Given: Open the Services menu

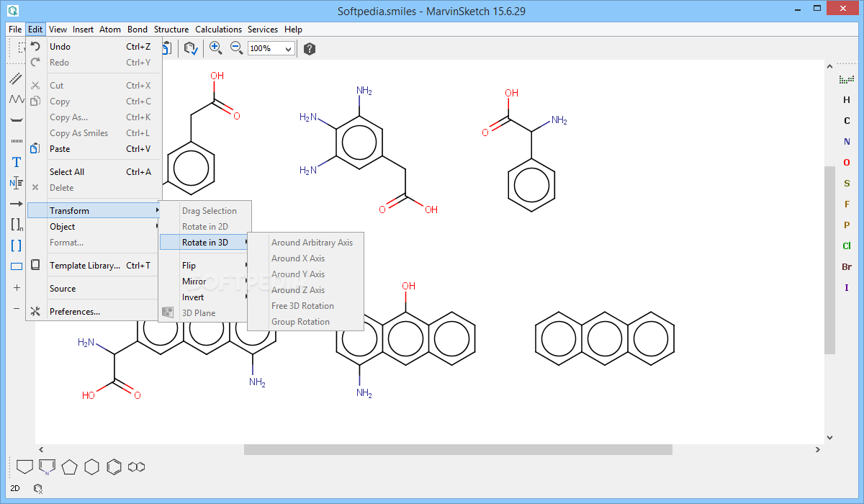Looking at the screenshot, I should 263,30.
